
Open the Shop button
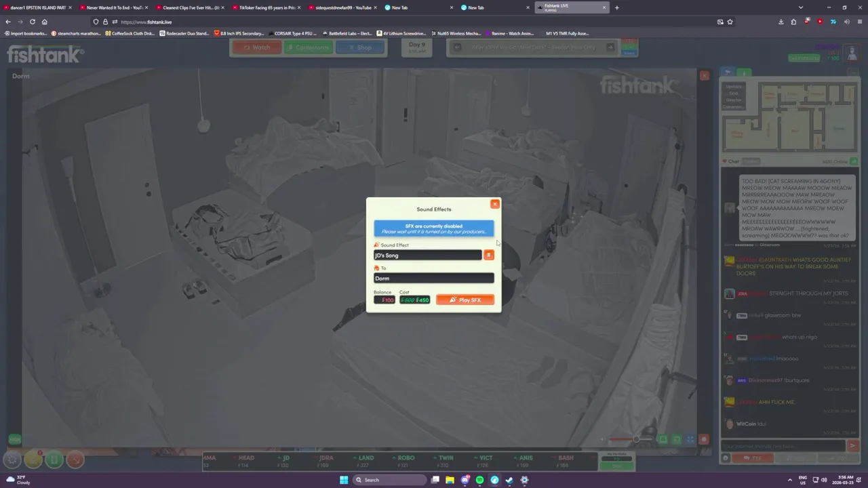pos(360,47)
